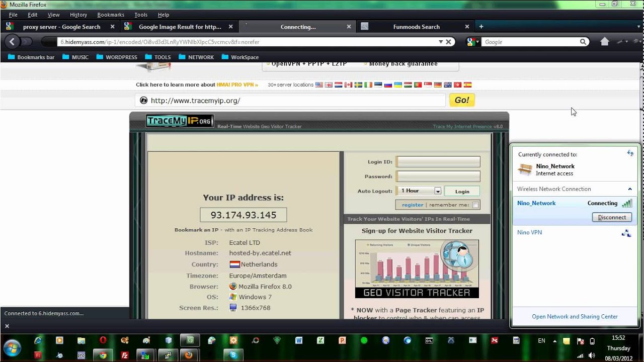Image resolution: width=644 pixels, height=362 pixels.
Task: Click the Password input field
Action: (x=438, y=176)
